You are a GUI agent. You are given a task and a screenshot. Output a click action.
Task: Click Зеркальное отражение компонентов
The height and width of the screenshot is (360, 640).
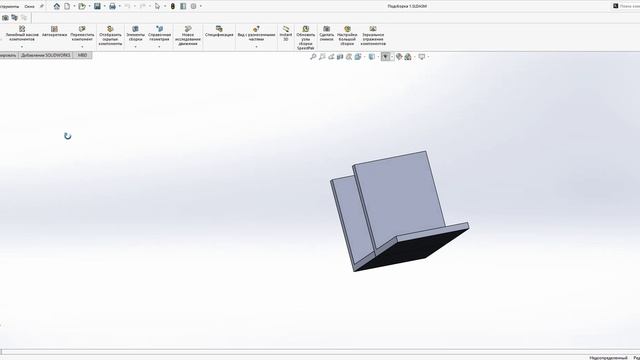(x=373, y=36)
